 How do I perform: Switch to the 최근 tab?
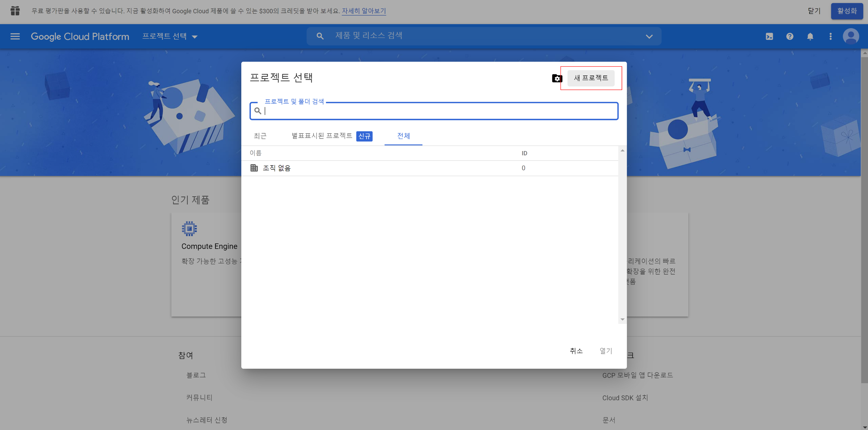point(260,136)
